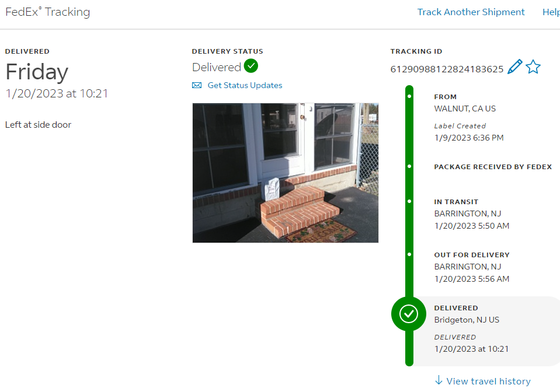Open the delivery proof photo
Screen dimensions: 560x392
[285, 173]
